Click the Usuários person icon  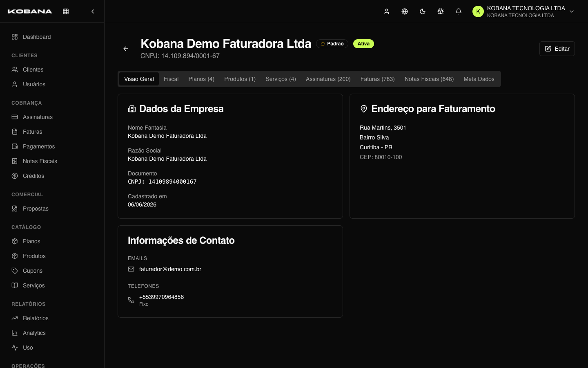(15, 84)
